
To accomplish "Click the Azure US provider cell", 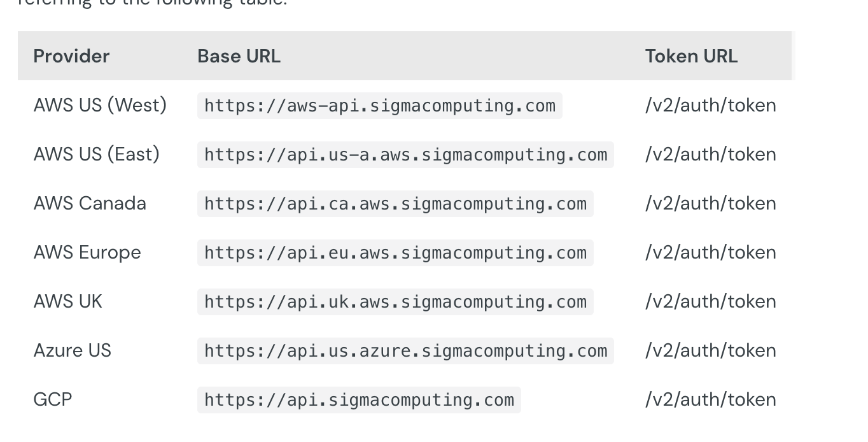I will click(x=72, y=350).
